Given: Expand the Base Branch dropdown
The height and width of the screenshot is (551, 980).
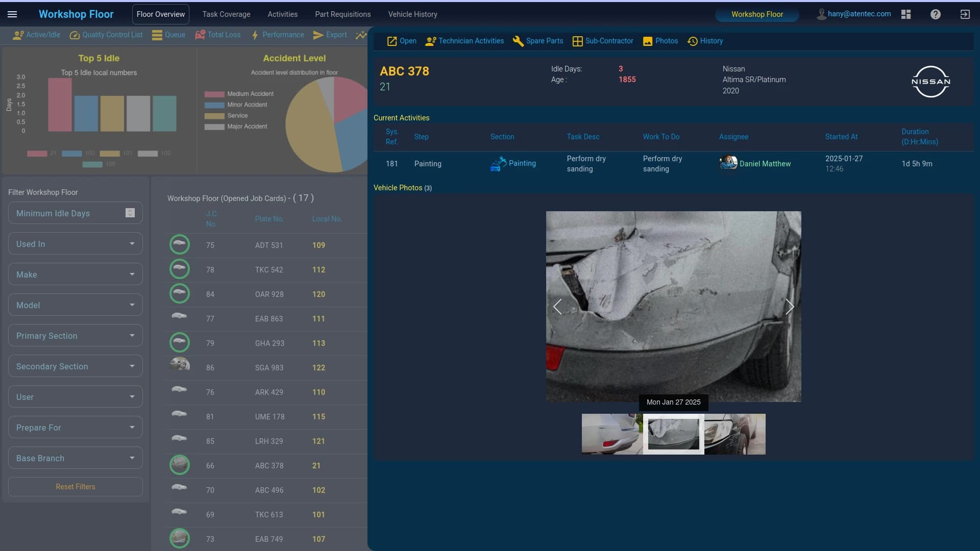Looking at the screenshot, I should (76, 458).
